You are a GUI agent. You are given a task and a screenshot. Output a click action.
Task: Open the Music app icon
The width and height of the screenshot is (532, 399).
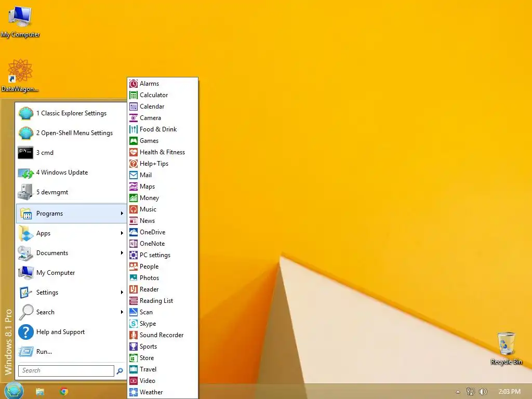[134, 209]
